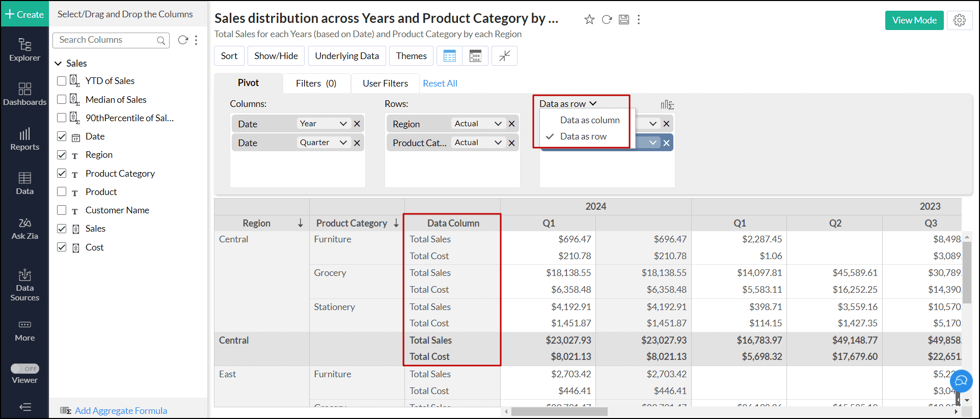
Task: Mark report as favorite with star icon
Action: click(589, 19)
